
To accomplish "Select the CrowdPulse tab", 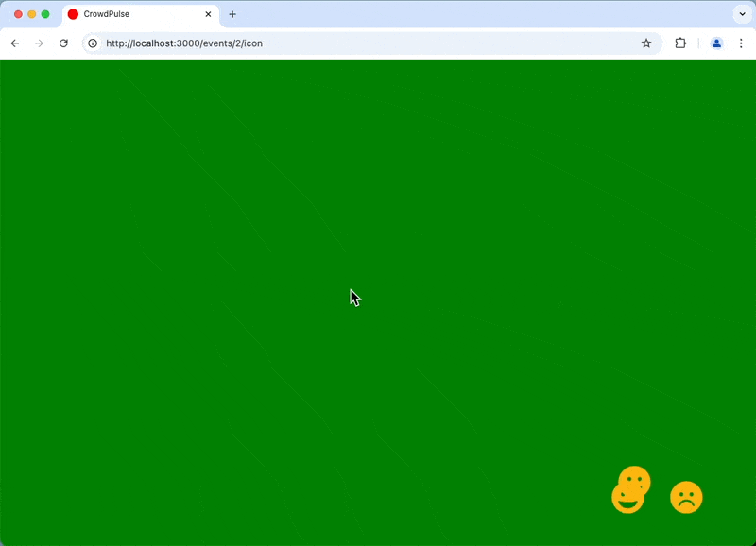I will click(x=132, y=14).
